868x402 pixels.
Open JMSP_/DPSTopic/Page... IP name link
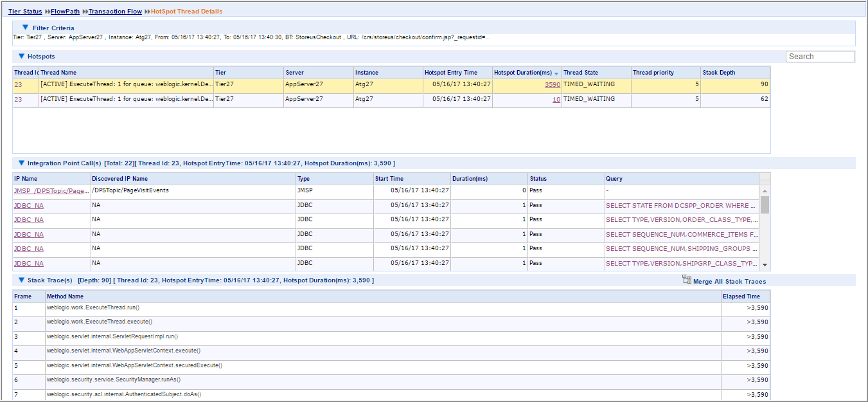[51, 191]
